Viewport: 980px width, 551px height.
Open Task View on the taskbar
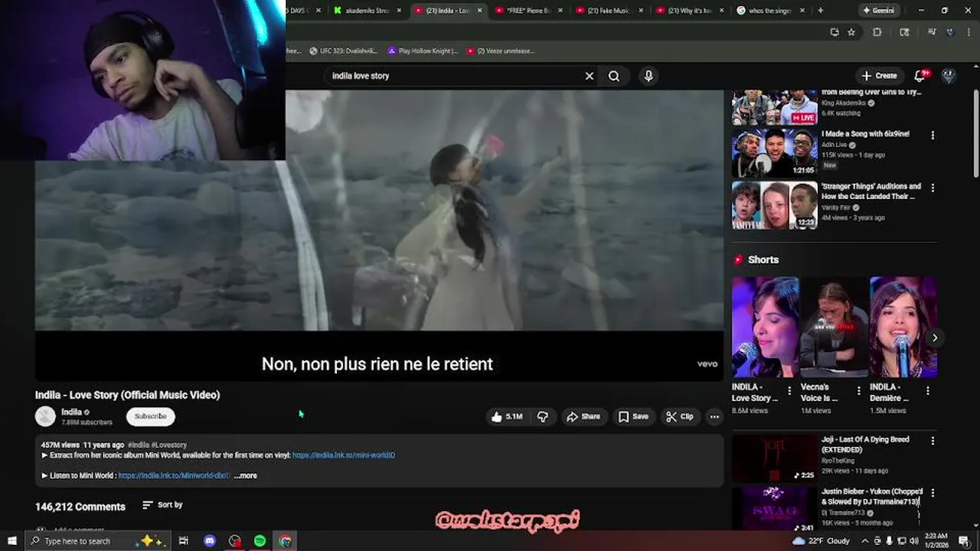[184, 541]
